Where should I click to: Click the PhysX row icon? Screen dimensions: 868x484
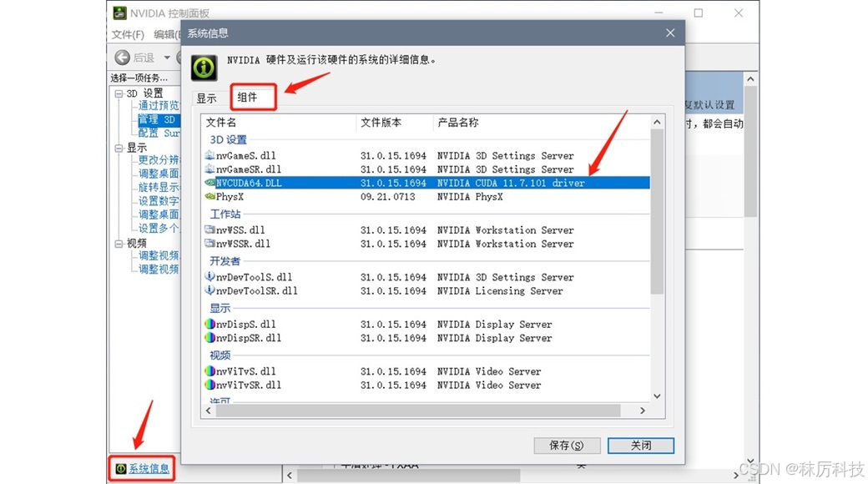[x=209, y=196]
